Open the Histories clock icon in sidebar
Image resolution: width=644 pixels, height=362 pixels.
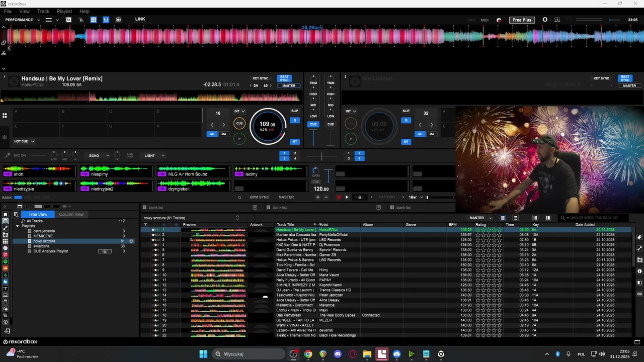pyautogui.click(x=6, y=322)
